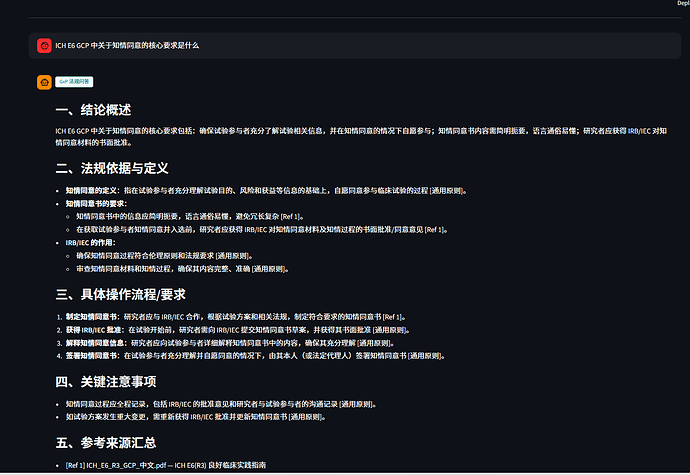Click the note 知情同意过程应全程记录

point(221,404)
